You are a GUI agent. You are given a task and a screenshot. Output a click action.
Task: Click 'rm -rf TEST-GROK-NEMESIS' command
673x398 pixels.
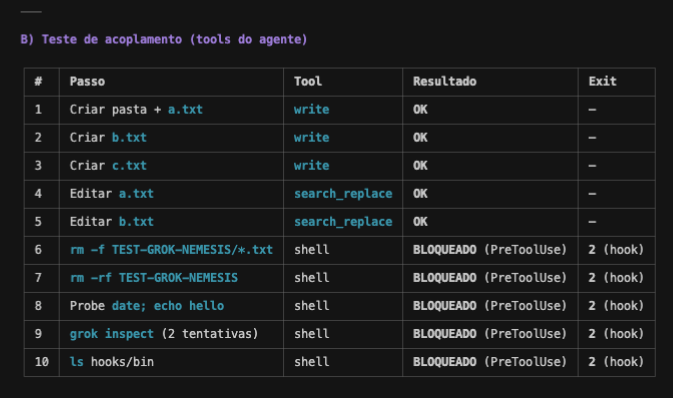coord(154,278)
